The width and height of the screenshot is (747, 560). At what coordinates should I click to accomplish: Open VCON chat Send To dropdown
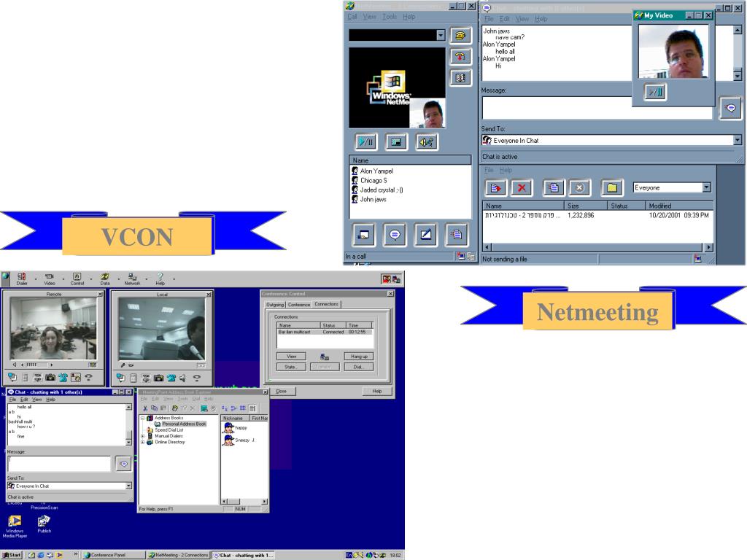128,486
